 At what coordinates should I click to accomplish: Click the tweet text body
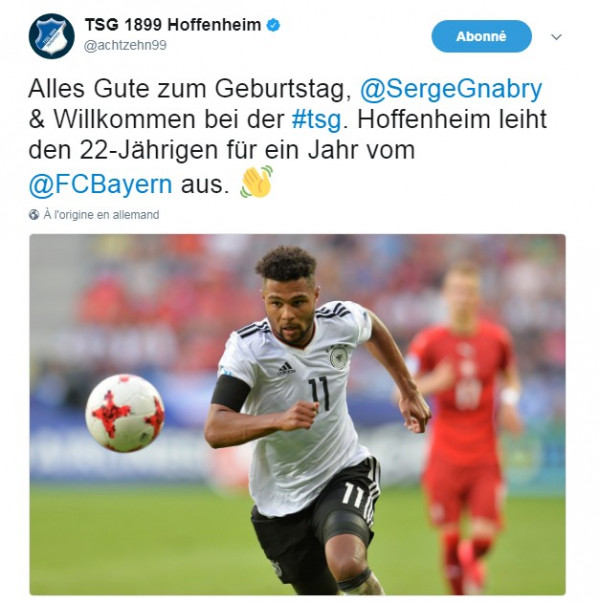[x=288, y=137]
